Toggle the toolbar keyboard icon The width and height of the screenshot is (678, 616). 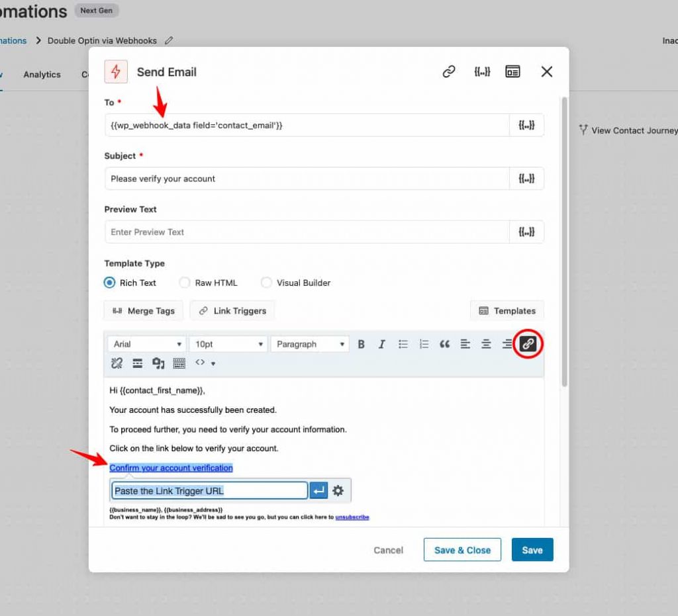pos(179,363)
